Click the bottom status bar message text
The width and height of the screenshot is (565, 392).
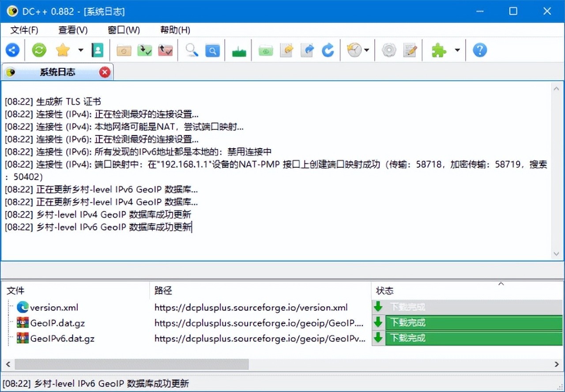click(96, 383)
